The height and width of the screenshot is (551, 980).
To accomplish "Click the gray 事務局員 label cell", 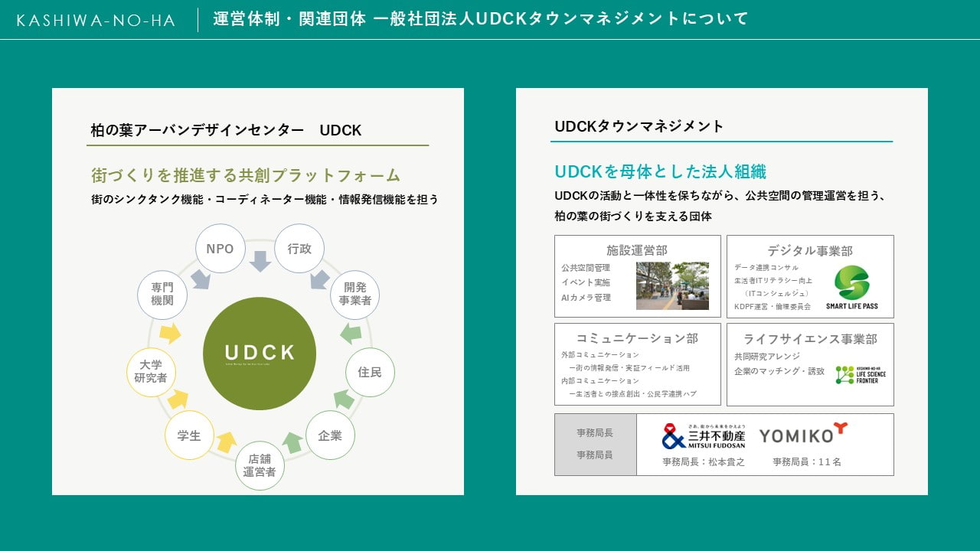I will (x=595, y=455).
